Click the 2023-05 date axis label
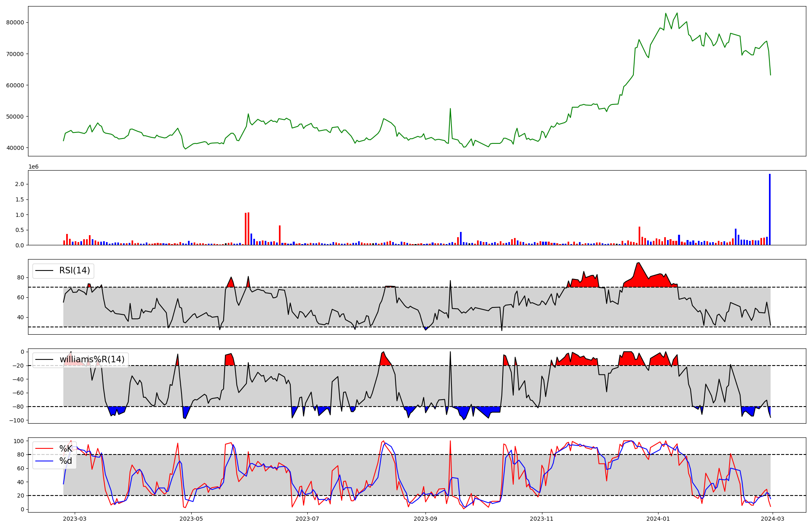This screenshot has width=812, height=528. pos(191,519)
